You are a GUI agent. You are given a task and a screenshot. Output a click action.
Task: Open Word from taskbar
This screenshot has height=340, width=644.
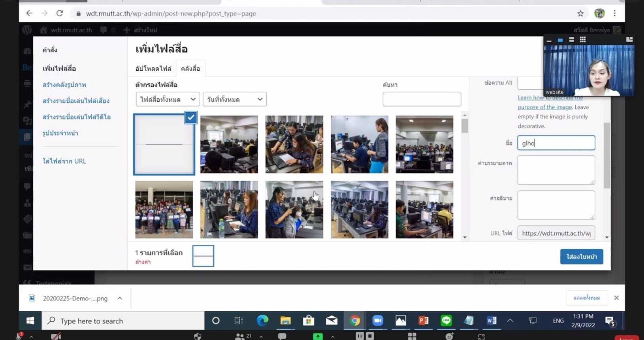pos(492,321)
